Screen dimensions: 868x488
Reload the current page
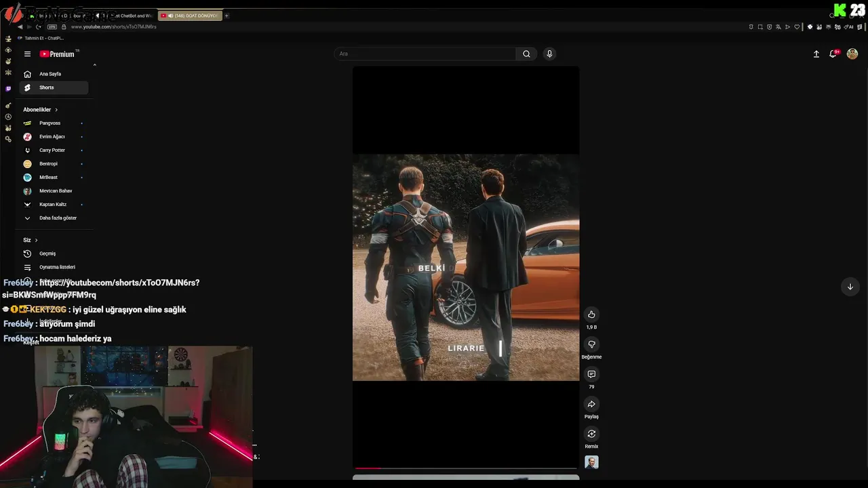[x=38, y=26]
